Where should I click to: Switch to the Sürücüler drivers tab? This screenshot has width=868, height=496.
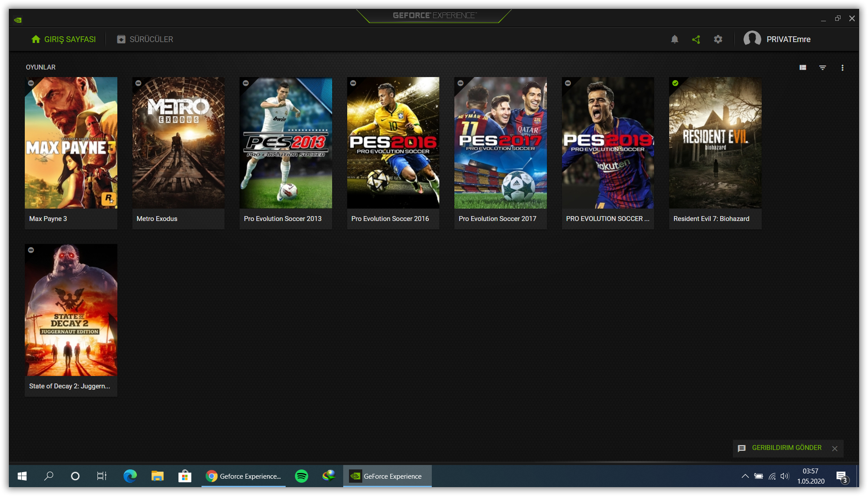[x=145, y=39]
